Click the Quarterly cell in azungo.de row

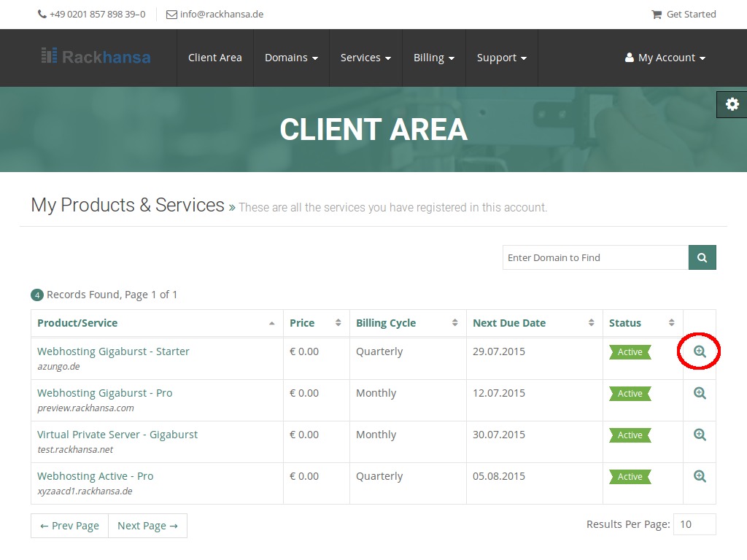click(x=379, y=352)
